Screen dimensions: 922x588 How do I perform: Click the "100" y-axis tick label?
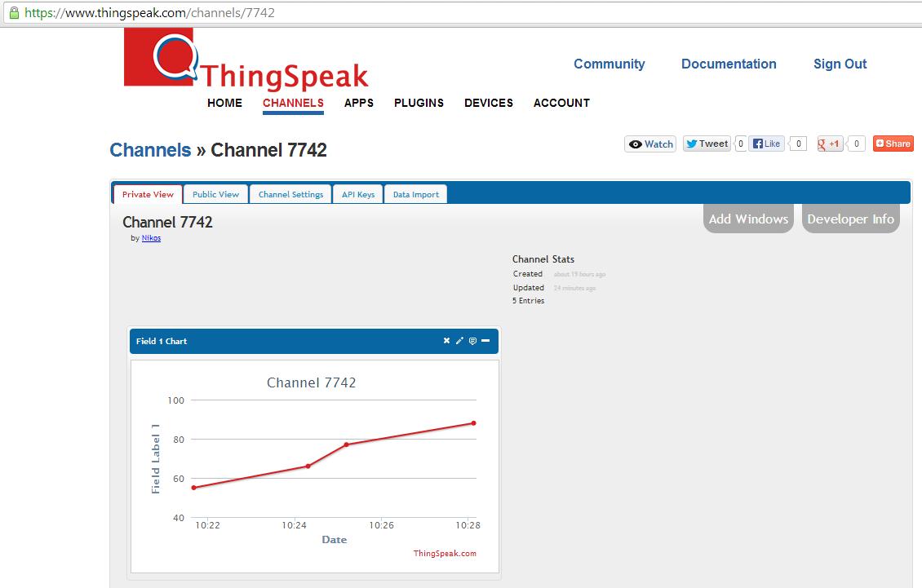175,400
